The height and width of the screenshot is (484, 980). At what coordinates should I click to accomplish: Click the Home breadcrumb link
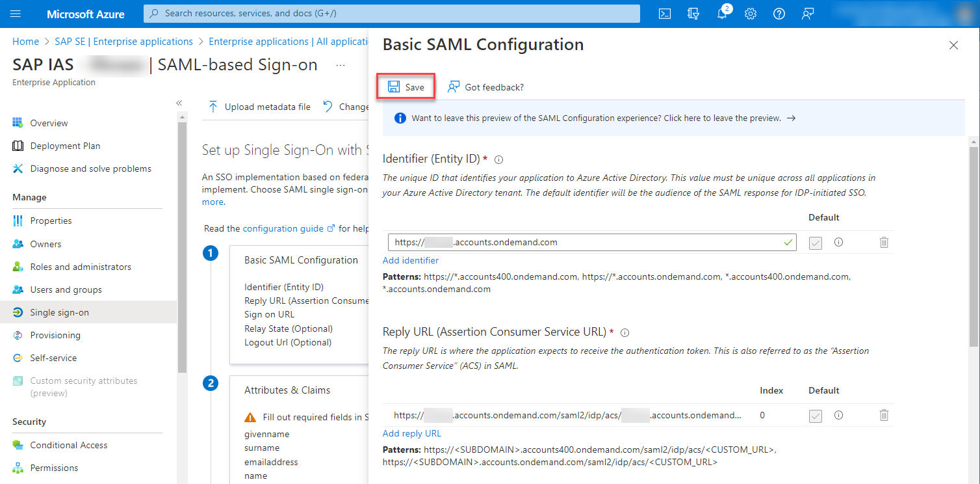point(26,42)
